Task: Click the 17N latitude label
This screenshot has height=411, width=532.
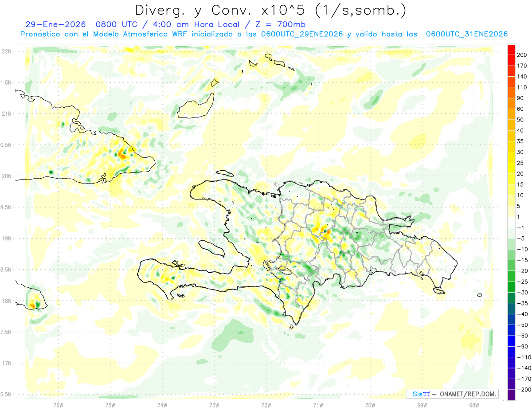Action: 7,363
